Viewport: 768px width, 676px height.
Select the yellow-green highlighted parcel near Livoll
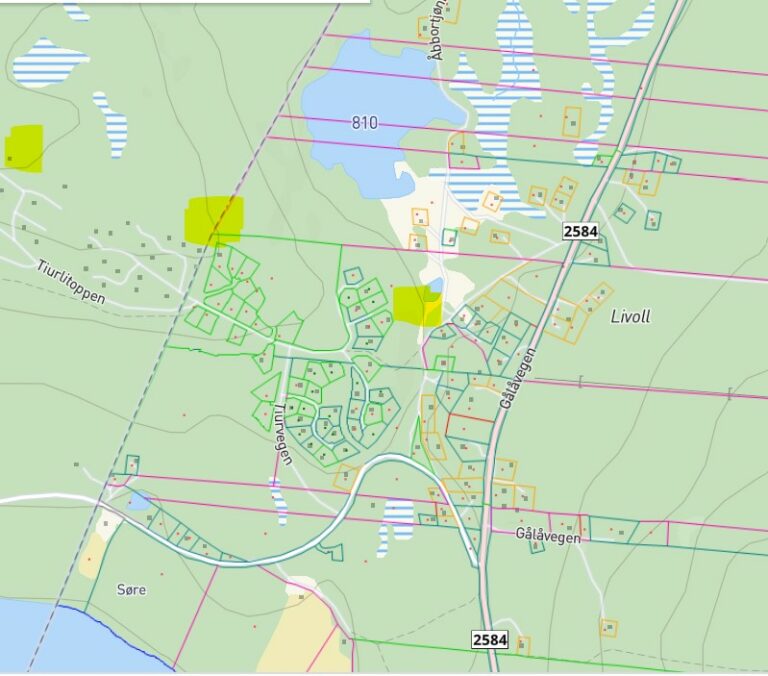click(417, 306)
